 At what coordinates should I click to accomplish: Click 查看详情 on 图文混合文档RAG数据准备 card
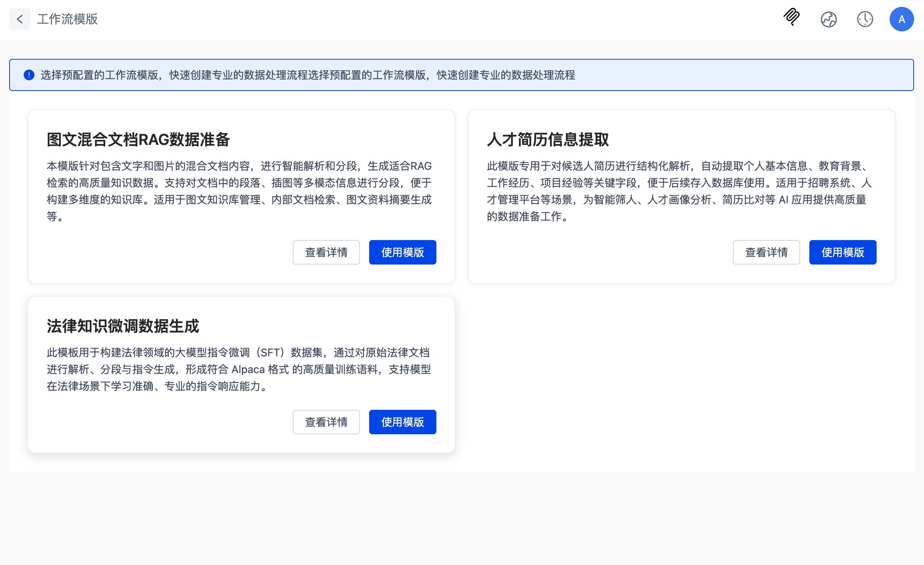click(x=326, y=252)
